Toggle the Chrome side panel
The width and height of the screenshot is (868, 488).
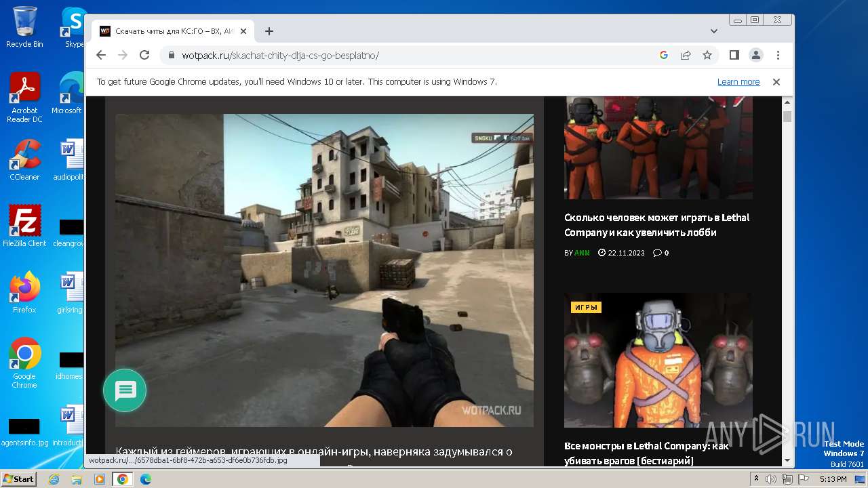click(734, 55)
